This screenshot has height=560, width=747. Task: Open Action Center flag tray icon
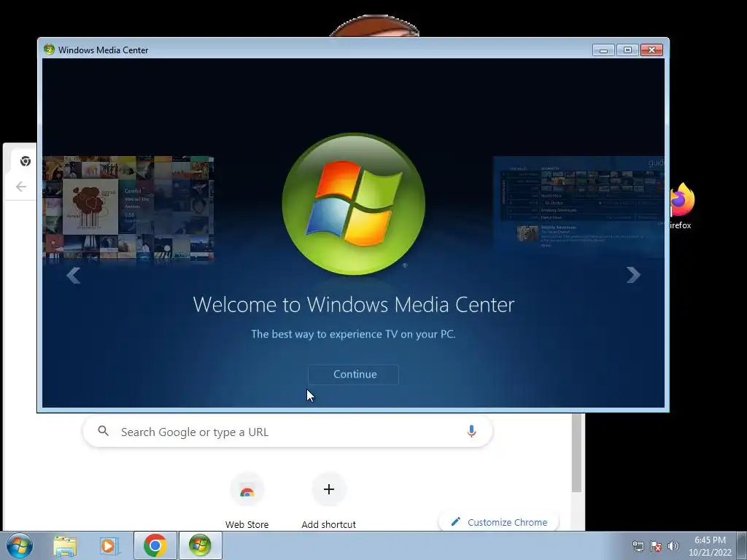656,546
